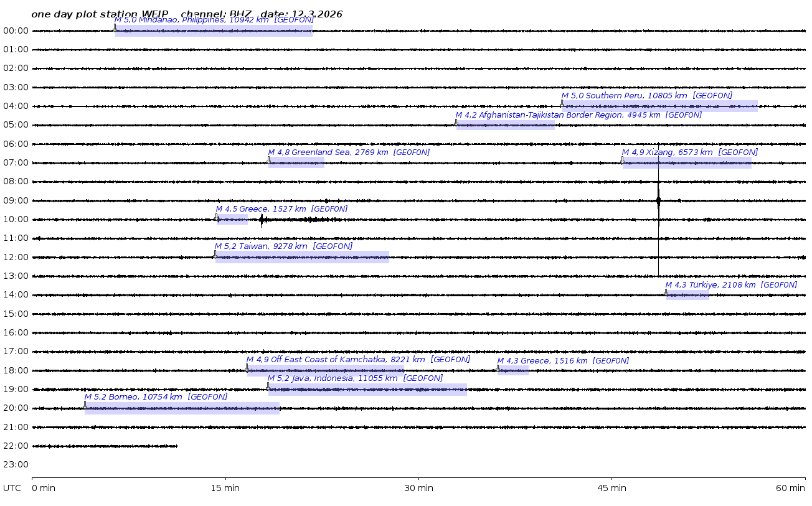This screenshot has height=506, width=812.
Task: Click the Borneo event onset flag marker
Action: (x=85, y=405)
